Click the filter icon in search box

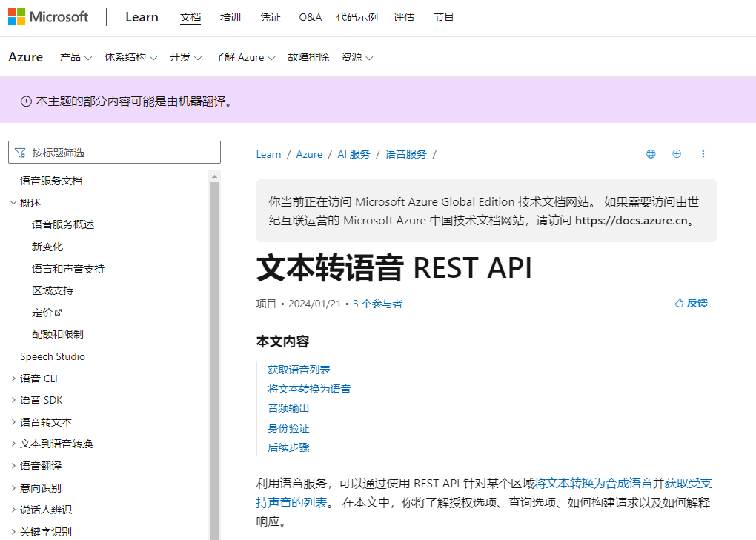click(x=20, y=153)
